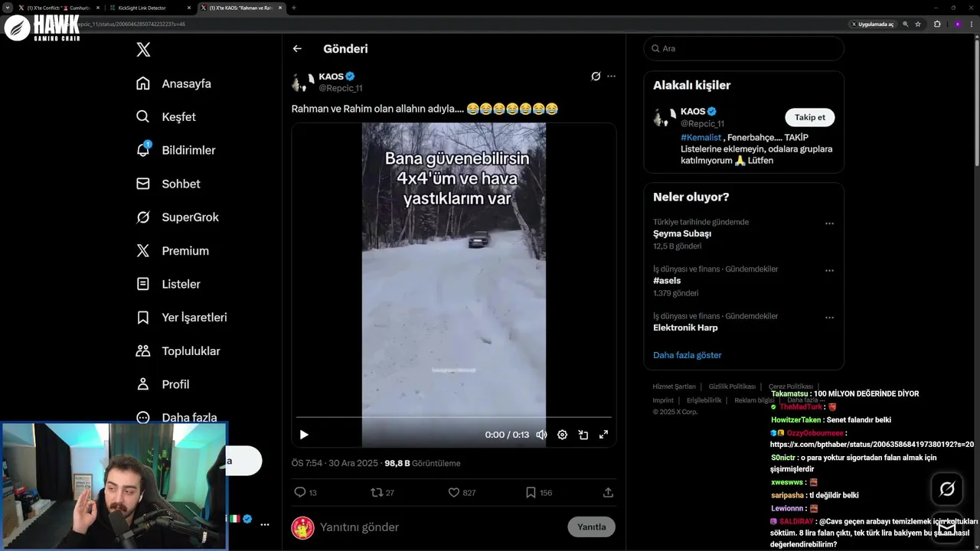The image size is (980, 551).
Task: Bookmark the post with 156 saves
Action: (x=538, y=493)
